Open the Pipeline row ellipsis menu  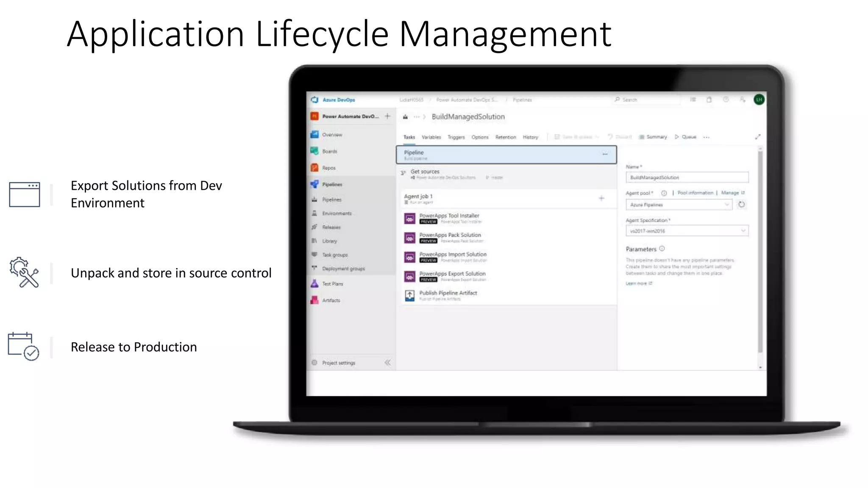pyautogui.click(x=605, y=154)
